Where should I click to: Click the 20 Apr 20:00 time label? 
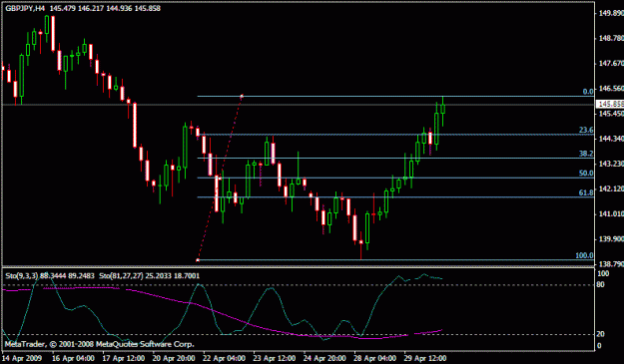pyautogui.click(x=174, y=358)
